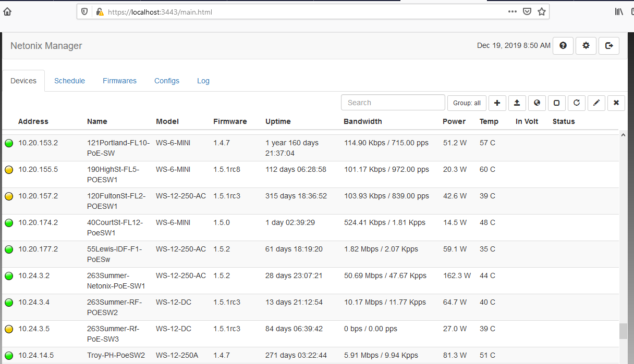Click the refresh devices icon

pyautogui.click(x=576, y=103)
